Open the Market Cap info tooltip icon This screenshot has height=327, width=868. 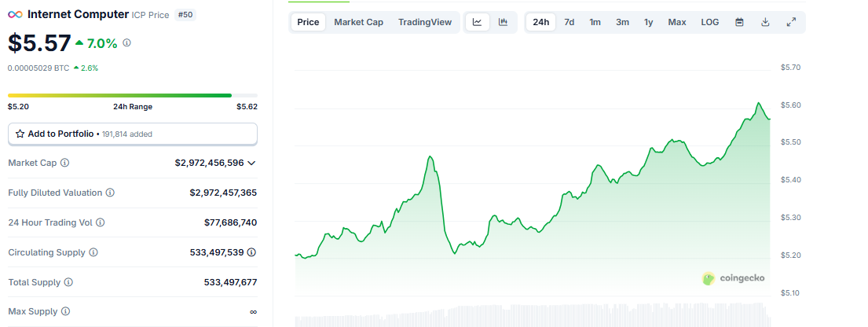[x=64, y=163]
